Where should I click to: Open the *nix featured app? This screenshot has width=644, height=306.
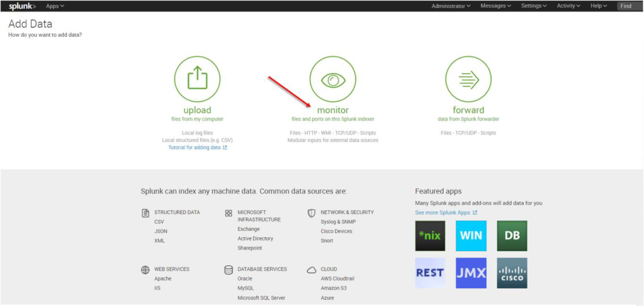[x=430, y=236]
